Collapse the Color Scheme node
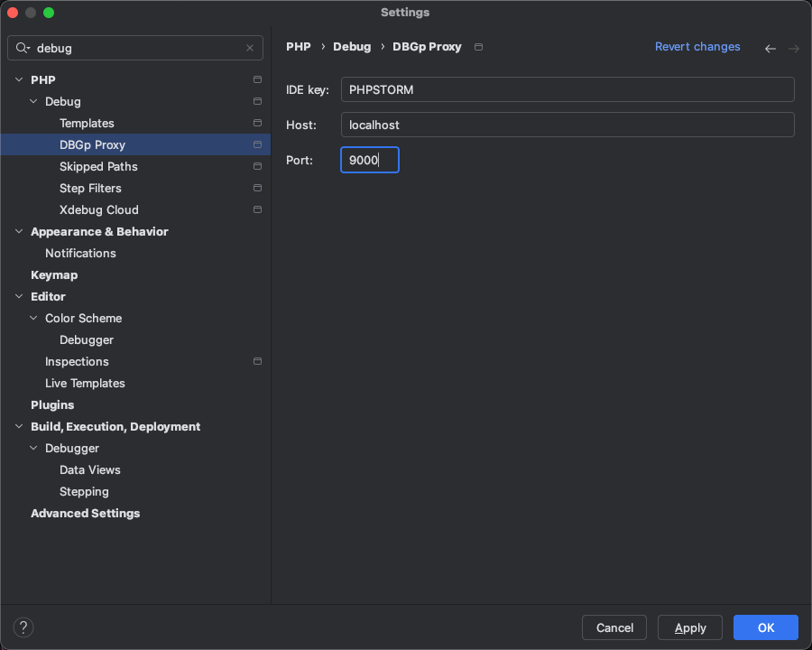 [x=33, y=319]
